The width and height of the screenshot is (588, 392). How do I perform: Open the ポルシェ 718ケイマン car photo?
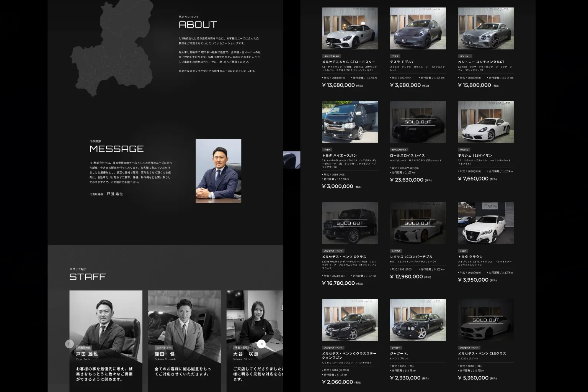pyautogui.click(x=486, y=122)
